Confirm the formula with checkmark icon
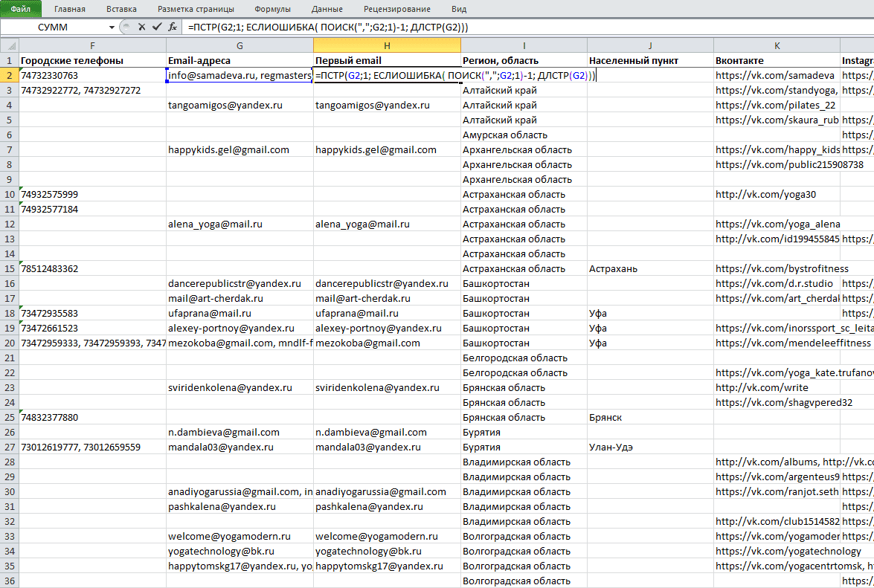874x588 pixels. tap(157, 27)
